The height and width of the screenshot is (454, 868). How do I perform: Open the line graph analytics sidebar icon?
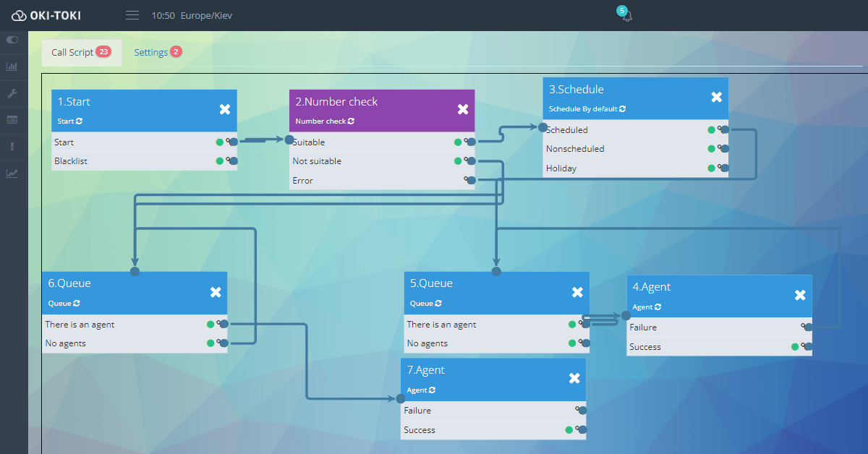pos(12,173)
